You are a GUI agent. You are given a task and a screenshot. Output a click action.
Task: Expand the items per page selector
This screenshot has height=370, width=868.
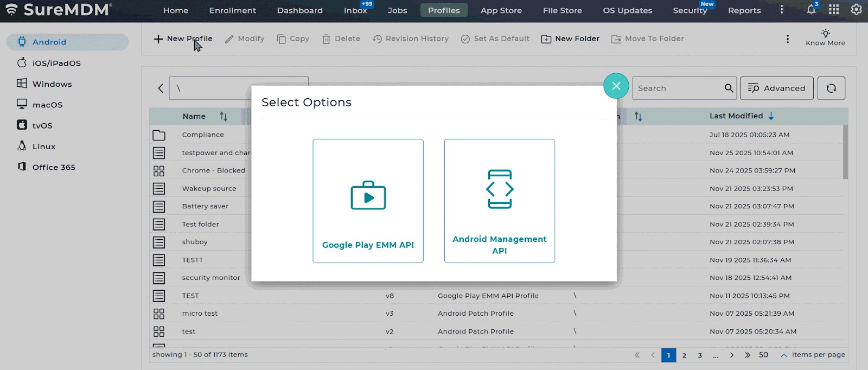click(784, 355)
